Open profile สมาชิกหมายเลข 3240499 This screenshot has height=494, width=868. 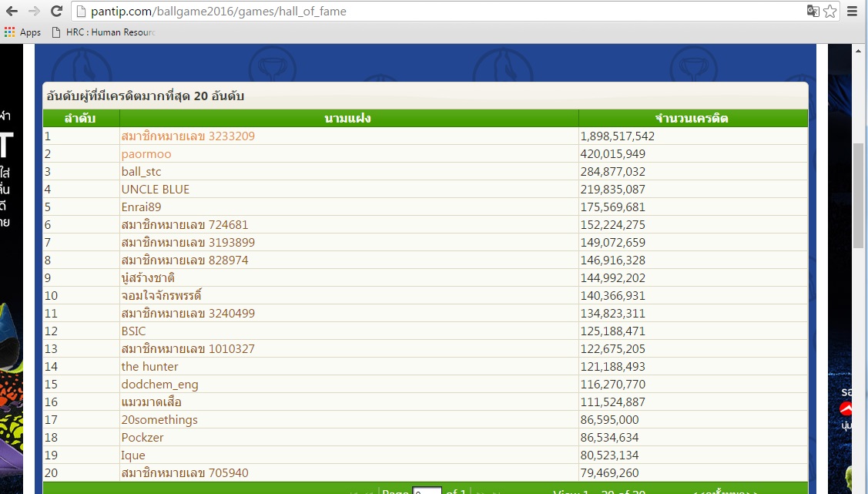pos(188,314)
